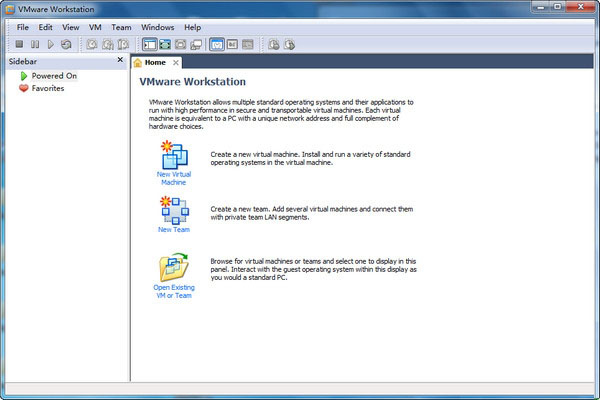Open the Help menu
The image size is (600, 400).
tap(192, 27)
